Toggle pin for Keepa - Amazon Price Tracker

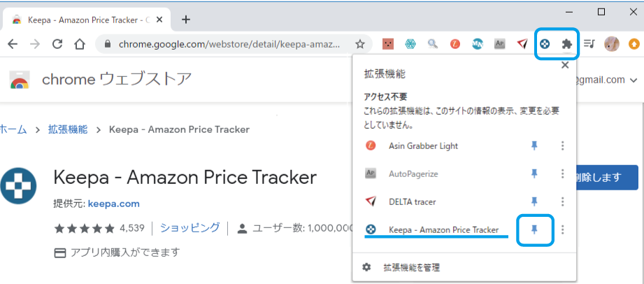click(535, 229)
